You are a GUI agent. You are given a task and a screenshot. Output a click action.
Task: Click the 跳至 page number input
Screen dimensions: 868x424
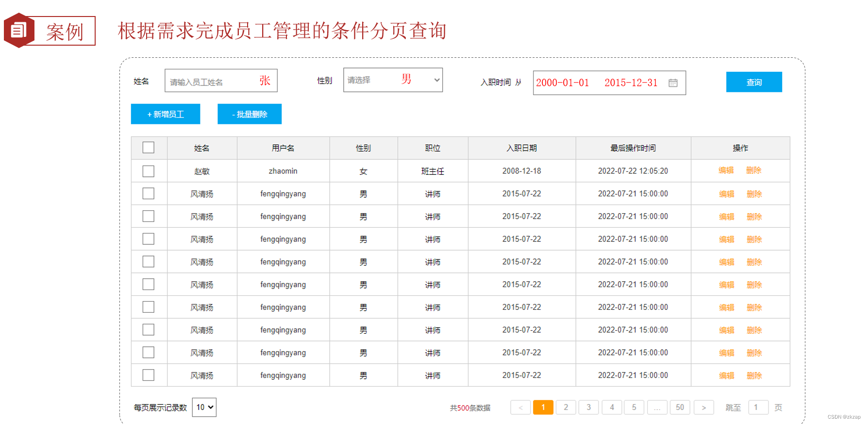coord(758,407)
